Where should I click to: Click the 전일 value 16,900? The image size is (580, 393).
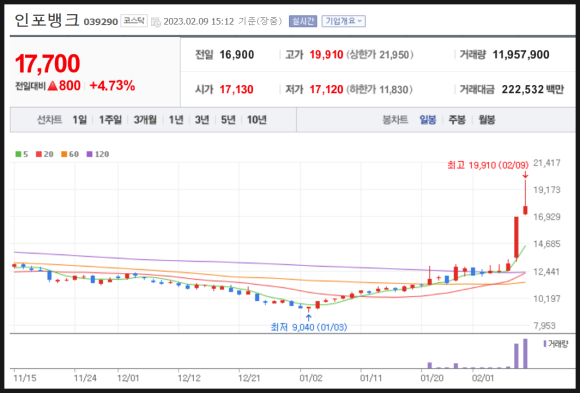point(237,55)
